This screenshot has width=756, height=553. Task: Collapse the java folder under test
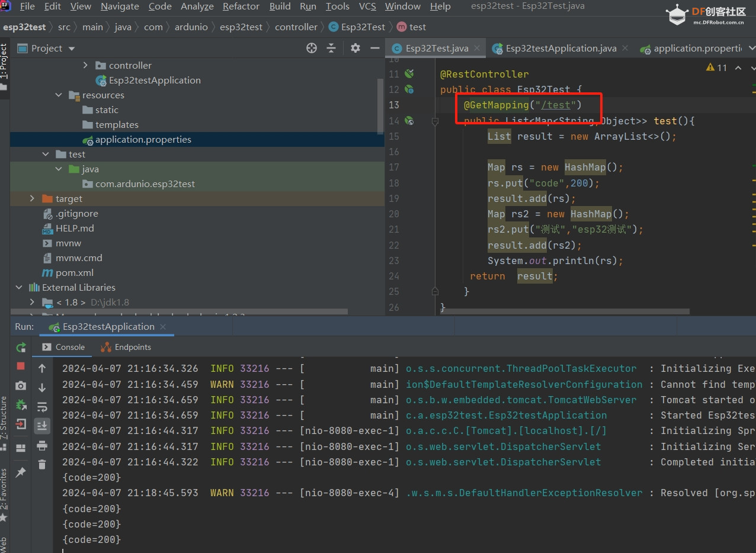tap(59, 169)
